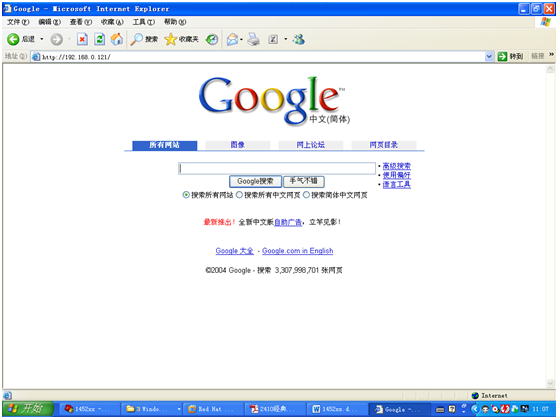Click the keyboard icon in system tray
This screenshot has width=558, height=419.
[x=440, y=409]
